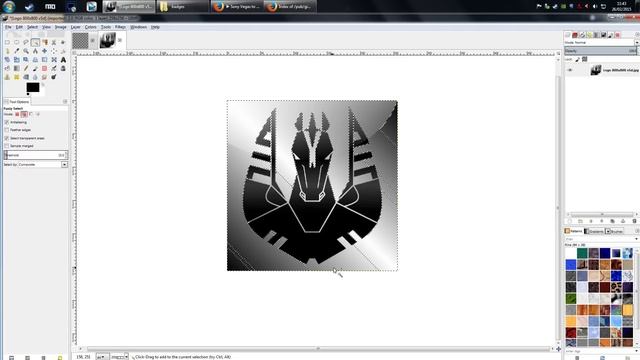Toggle Select transparent areas checkbox
640x360 pixels.
(x=7, y=138)
